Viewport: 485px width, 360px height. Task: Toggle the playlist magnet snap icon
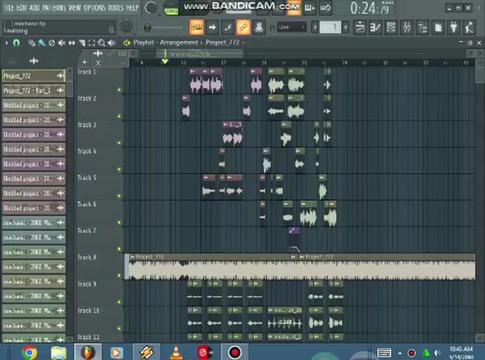pos(16,43)
